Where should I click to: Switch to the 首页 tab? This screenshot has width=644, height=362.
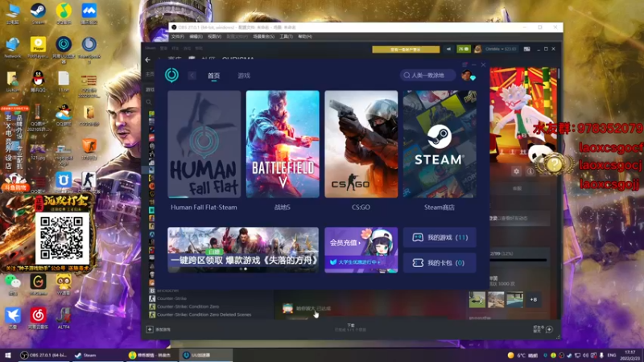213,76
